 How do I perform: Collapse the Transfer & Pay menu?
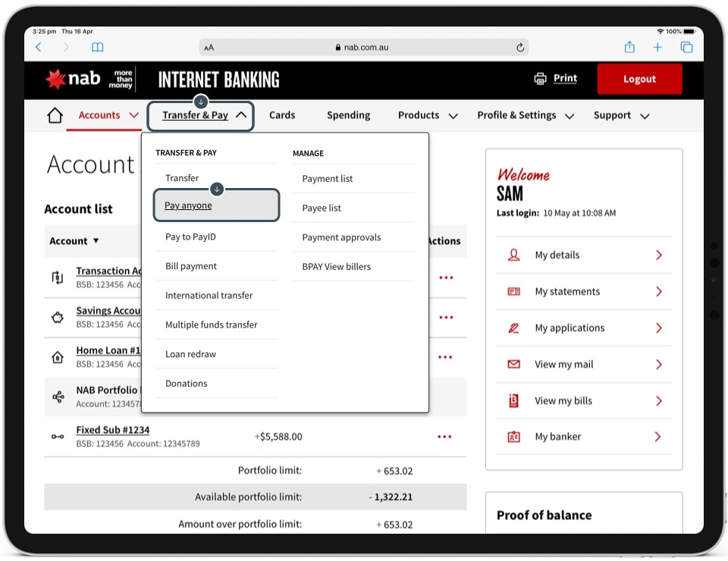click(x=241, y=114)
